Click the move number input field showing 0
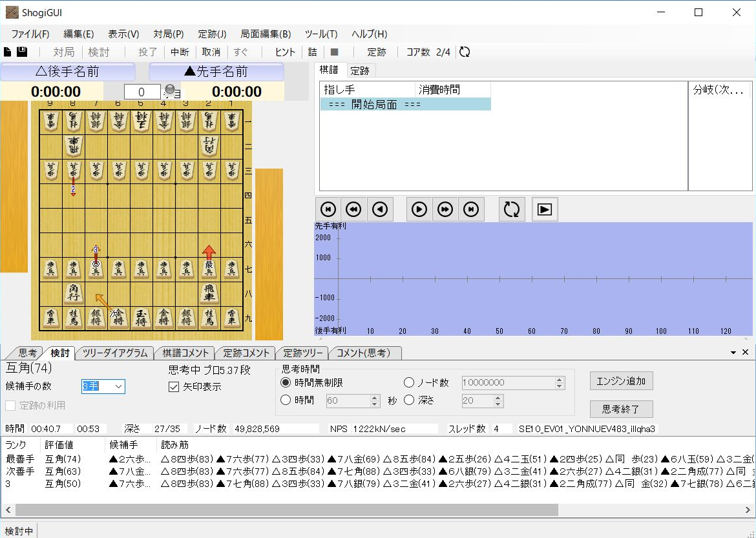 click(142, 92)
